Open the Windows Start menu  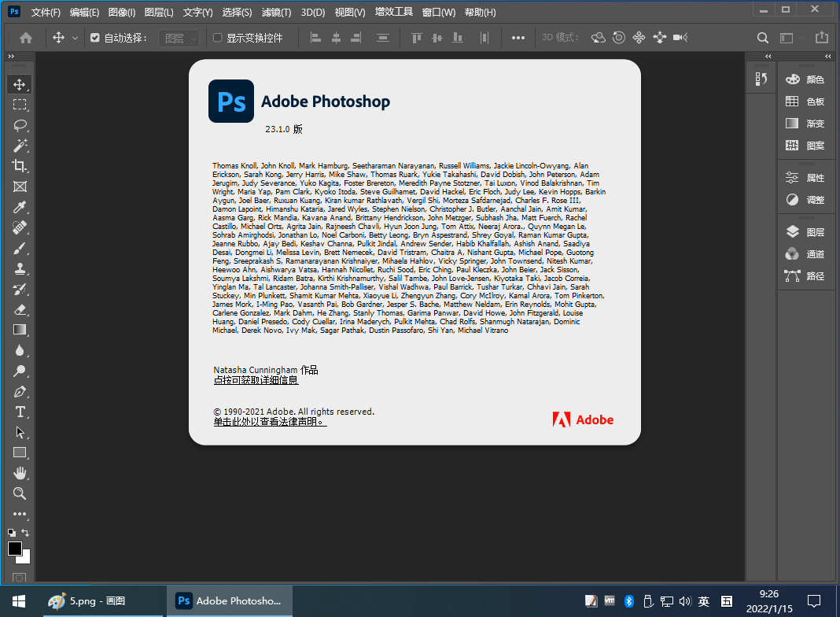coord(19,601)
